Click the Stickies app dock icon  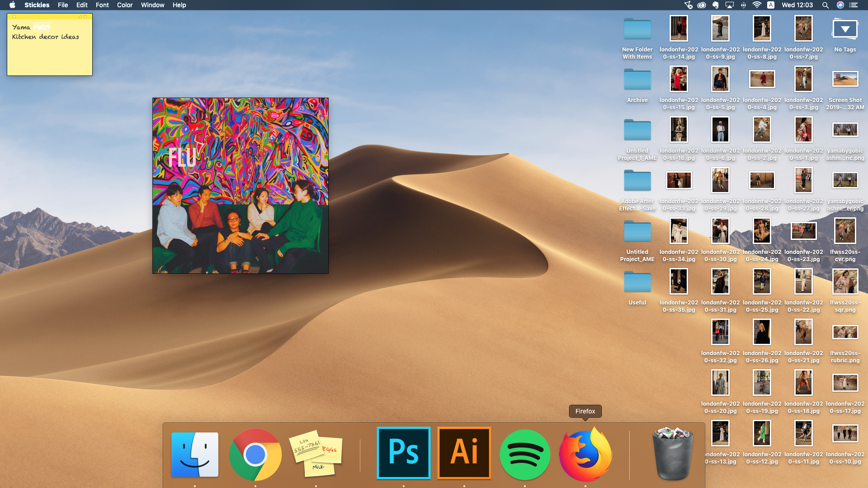[x=316, y=454]
